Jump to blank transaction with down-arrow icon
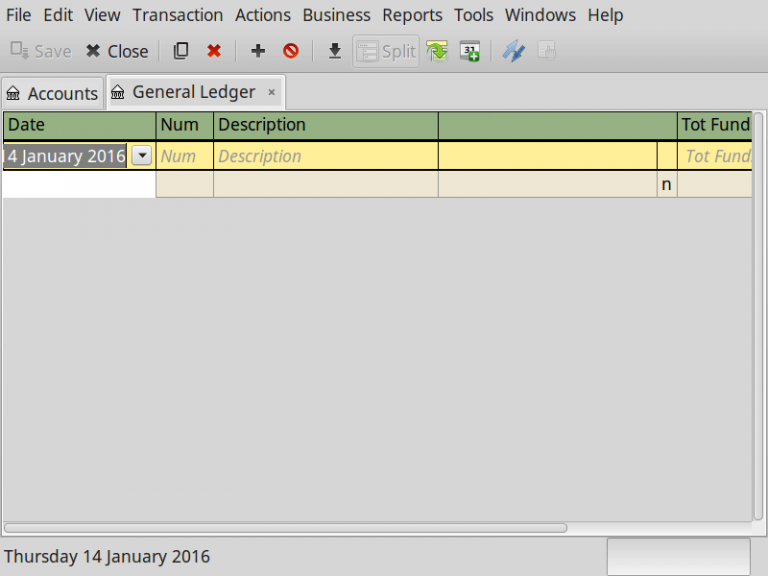The height and width of the screenshot is (576, 768). tap(335, 51)
